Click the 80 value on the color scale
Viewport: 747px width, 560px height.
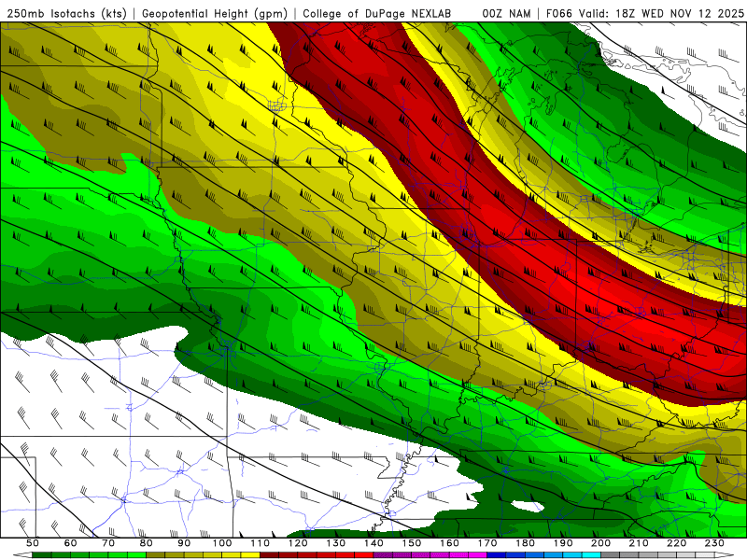coord(146,543)
